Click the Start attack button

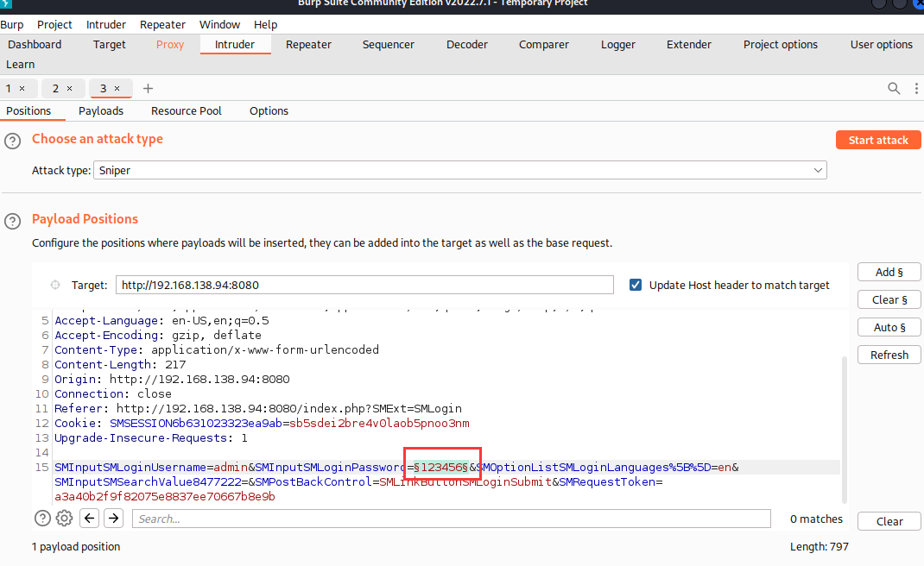click(878, 140)
